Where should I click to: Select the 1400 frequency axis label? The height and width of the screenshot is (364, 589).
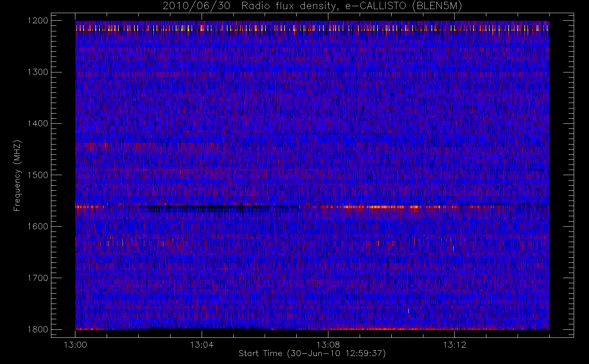pos(38,123)
